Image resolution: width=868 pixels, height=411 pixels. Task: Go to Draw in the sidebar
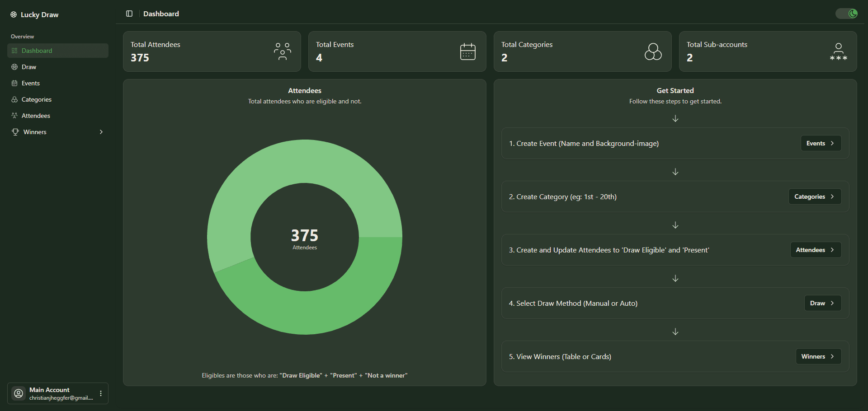pos(29,67)
